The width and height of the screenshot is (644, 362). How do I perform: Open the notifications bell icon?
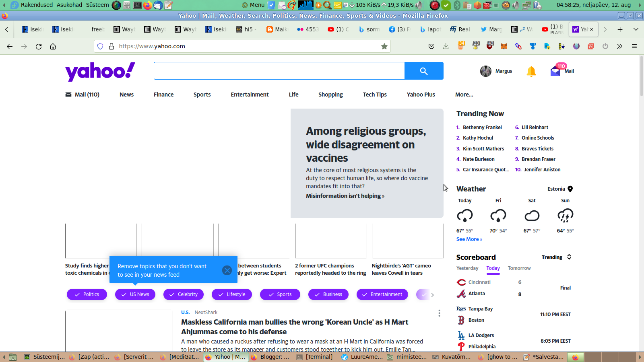tap(531, 71)
